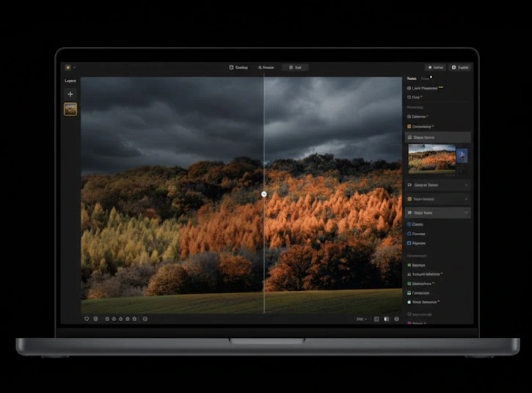Choose the small blue preset thumbnail
The height and width of the screenshot is (393, 532).
[x=462, y=157]
